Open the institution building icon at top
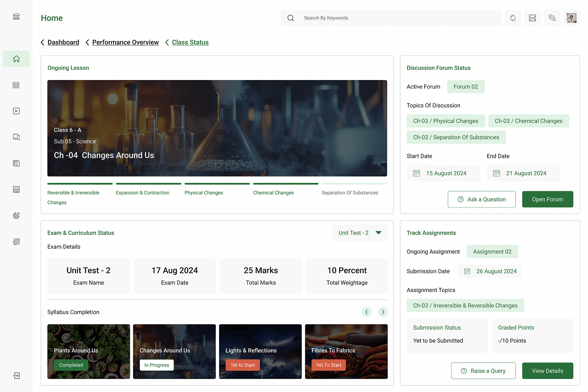 [16, 16]
